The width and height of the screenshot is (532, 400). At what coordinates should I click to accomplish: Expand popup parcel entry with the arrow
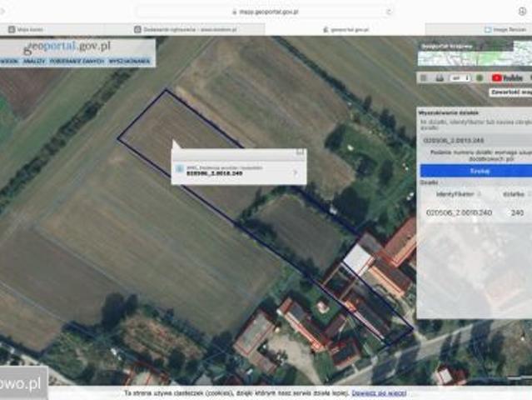point(295,172)
